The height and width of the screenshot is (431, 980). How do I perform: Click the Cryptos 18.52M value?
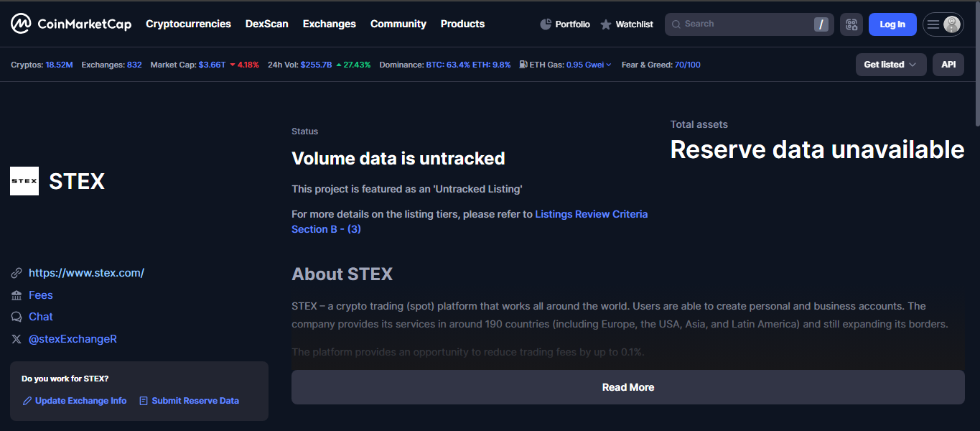[59, 65]
